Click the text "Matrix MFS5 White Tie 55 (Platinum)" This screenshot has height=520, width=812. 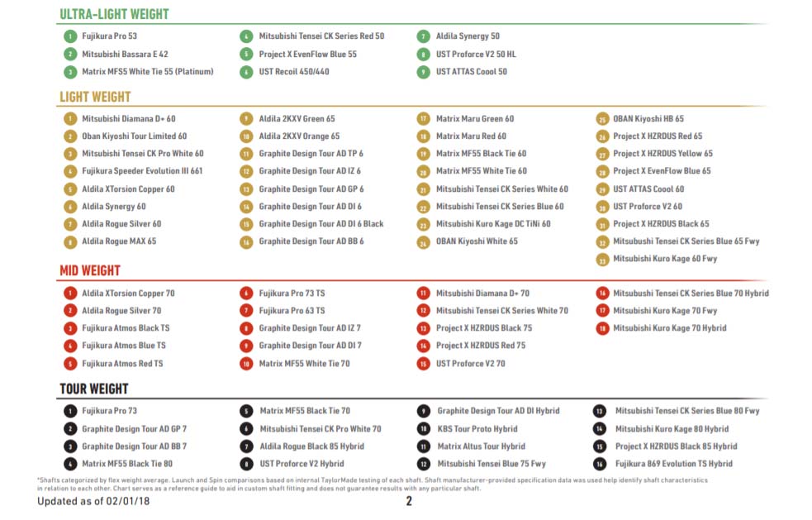tap(148, 72)
